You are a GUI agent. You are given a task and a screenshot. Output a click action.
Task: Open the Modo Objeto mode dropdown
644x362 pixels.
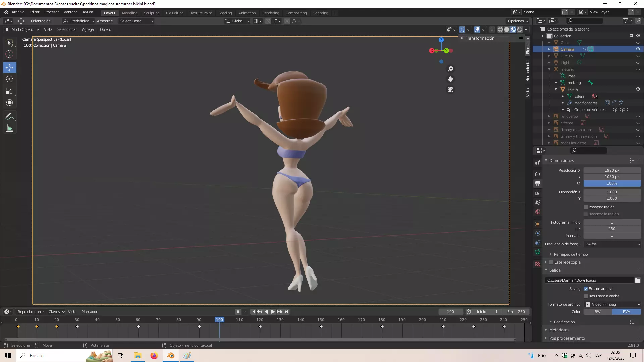21,29
